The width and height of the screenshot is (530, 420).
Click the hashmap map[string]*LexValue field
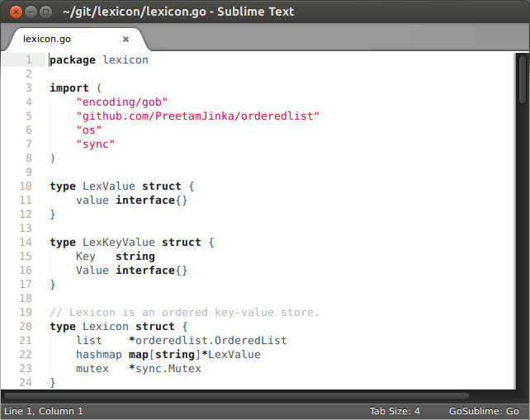point(168,354)
